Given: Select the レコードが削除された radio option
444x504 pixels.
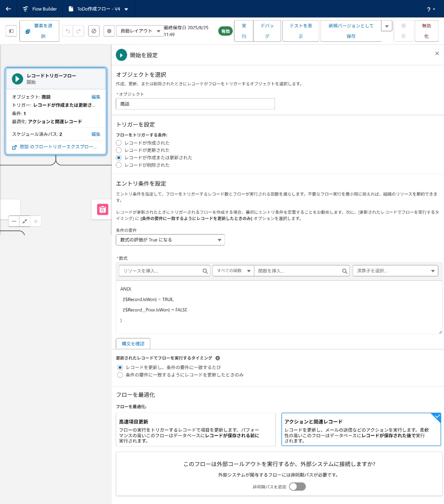Looking at the screenshot, I should 119,165.
